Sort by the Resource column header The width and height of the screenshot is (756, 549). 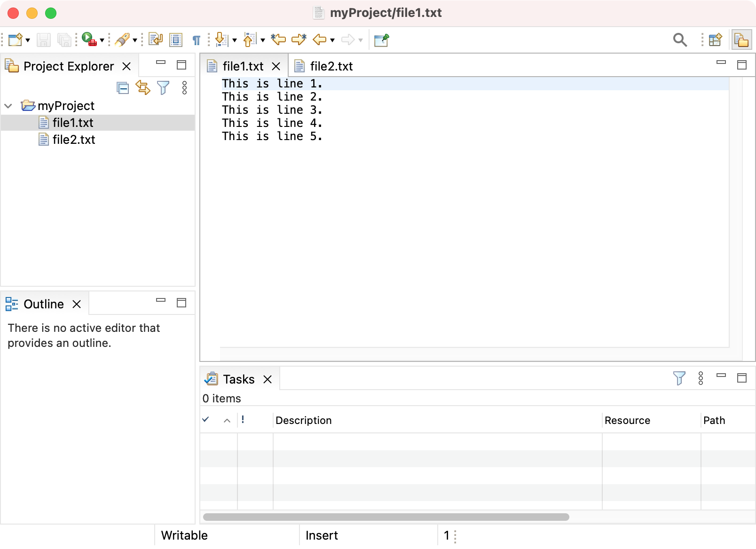pos(651,421)
